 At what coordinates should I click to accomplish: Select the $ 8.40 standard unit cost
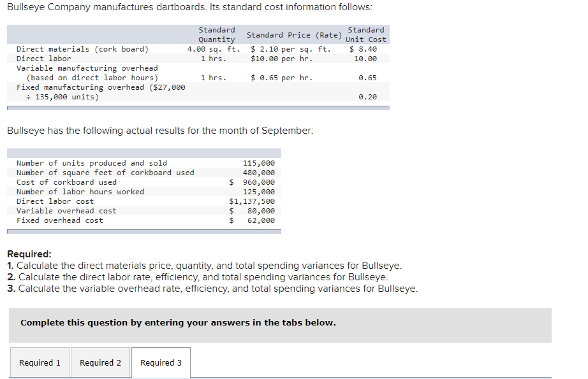click(363, 49)
